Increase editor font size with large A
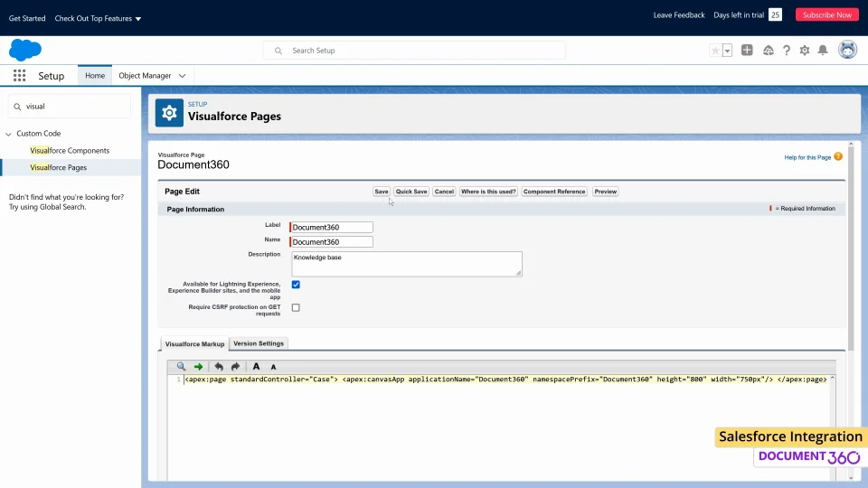This screenshot has height=488, width=868. point(256,366)
